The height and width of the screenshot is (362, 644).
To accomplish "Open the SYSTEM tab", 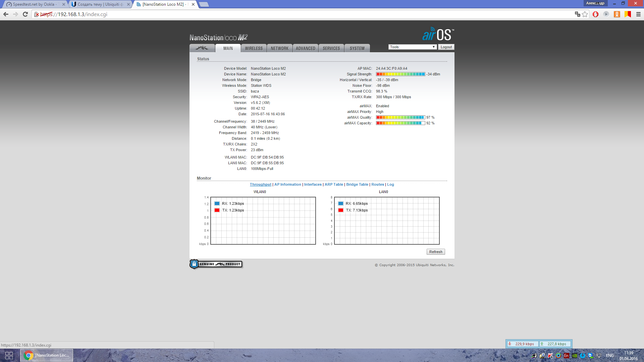I will 357,48.
